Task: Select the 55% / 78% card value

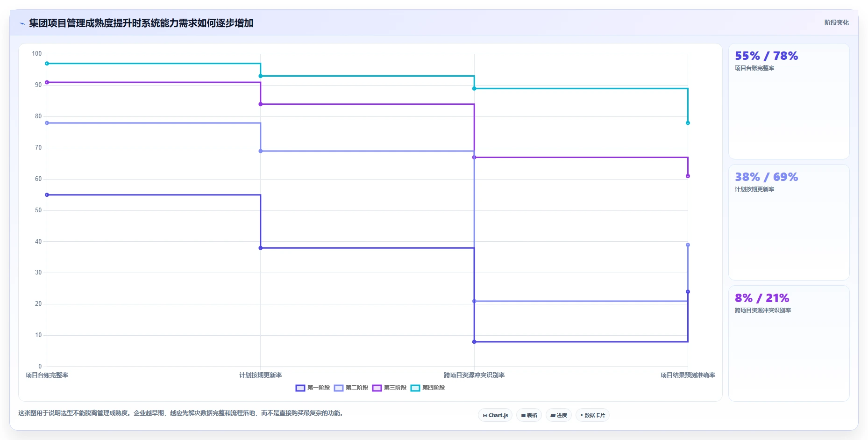Action: coord(766,56)
